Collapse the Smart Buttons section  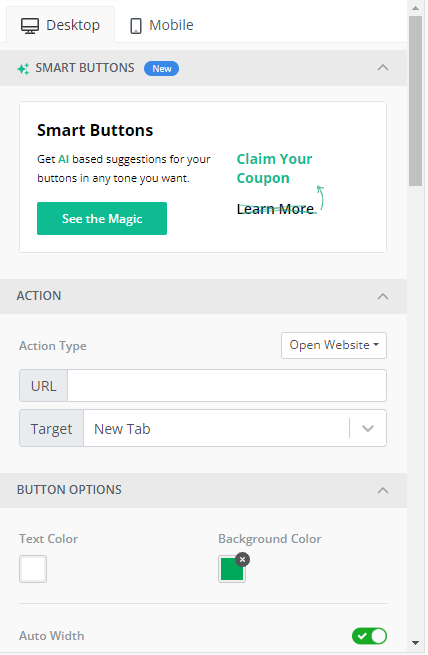(383, 68)
